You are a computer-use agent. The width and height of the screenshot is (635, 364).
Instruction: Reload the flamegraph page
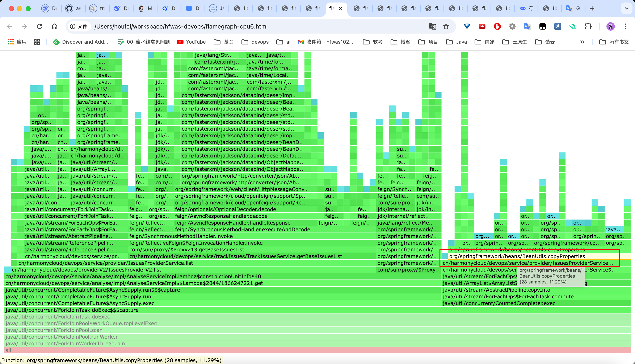click(39, 26)
